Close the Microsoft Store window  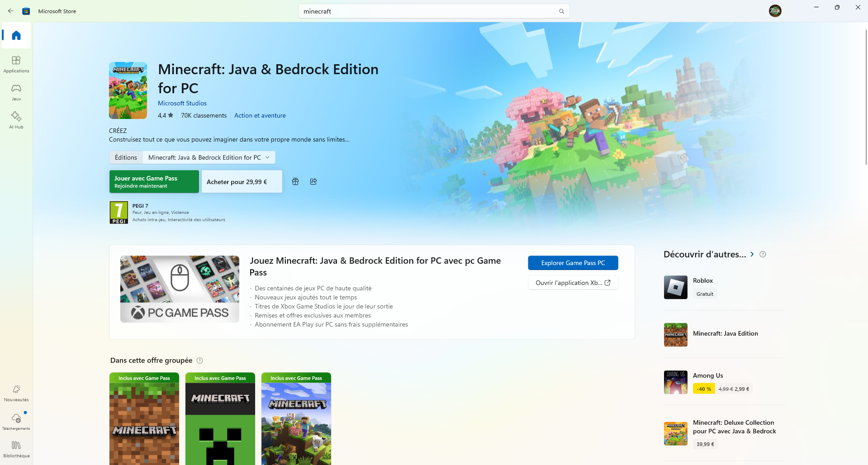coord(858,7)
